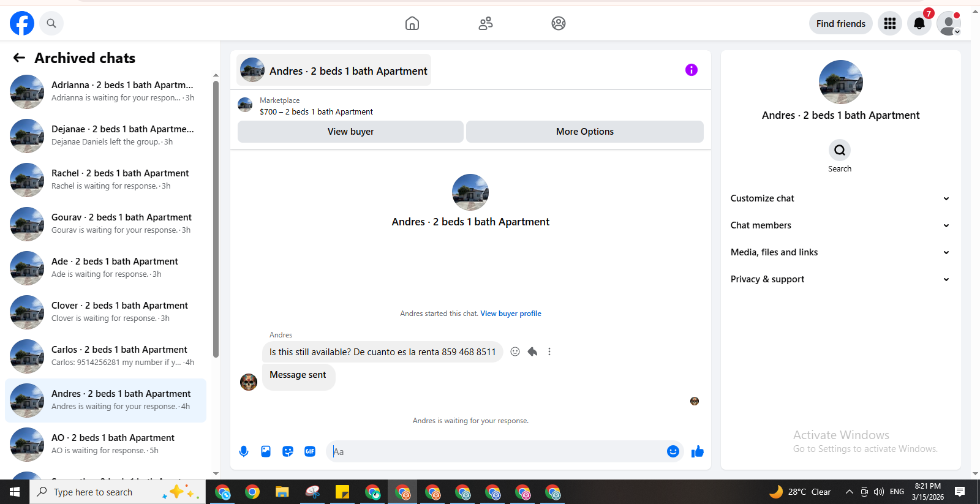Click Andres's message about renta
980x504 pixels.
coord(383,352)
